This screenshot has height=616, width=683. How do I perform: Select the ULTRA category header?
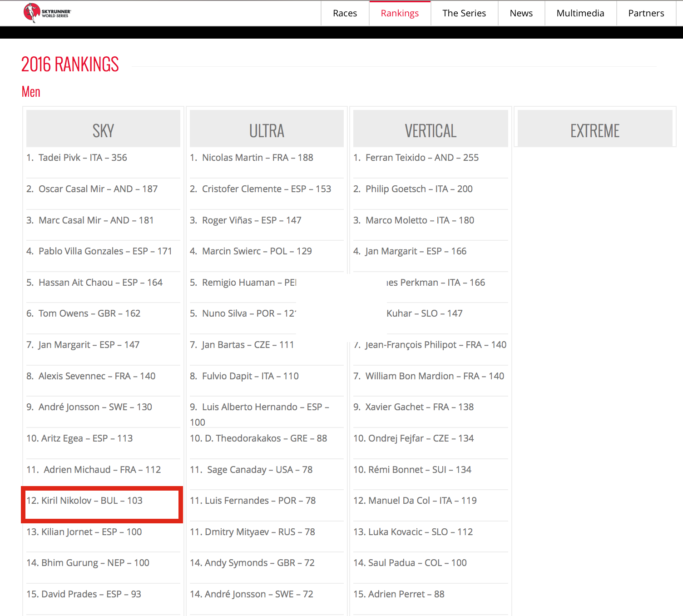(267, 130)
